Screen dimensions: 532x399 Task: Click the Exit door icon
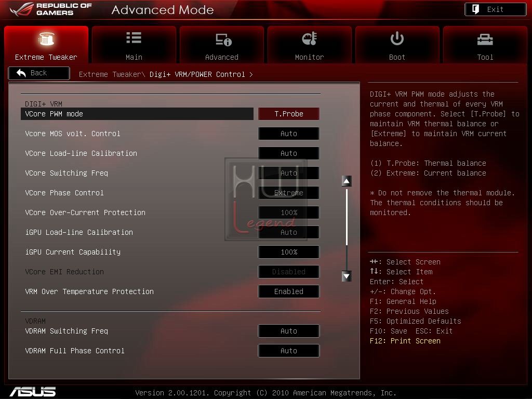476,9
